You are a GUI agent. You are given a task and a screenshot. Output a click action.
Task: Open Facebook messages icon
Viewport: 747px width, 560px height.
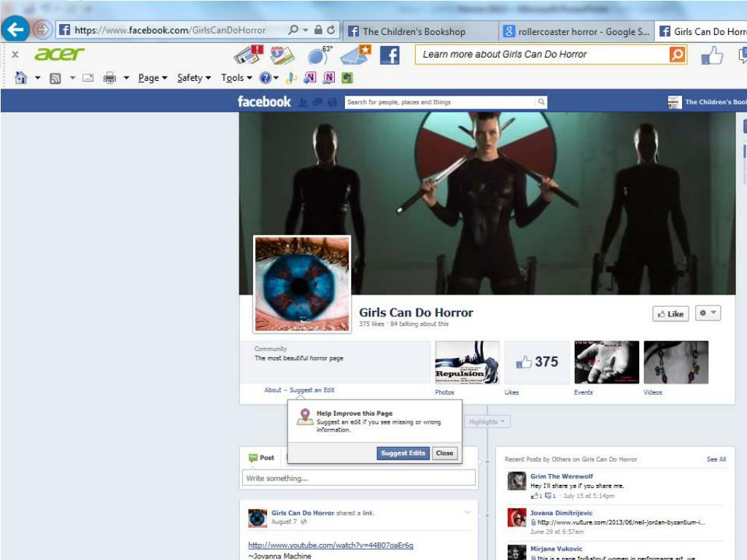point(317,102)
